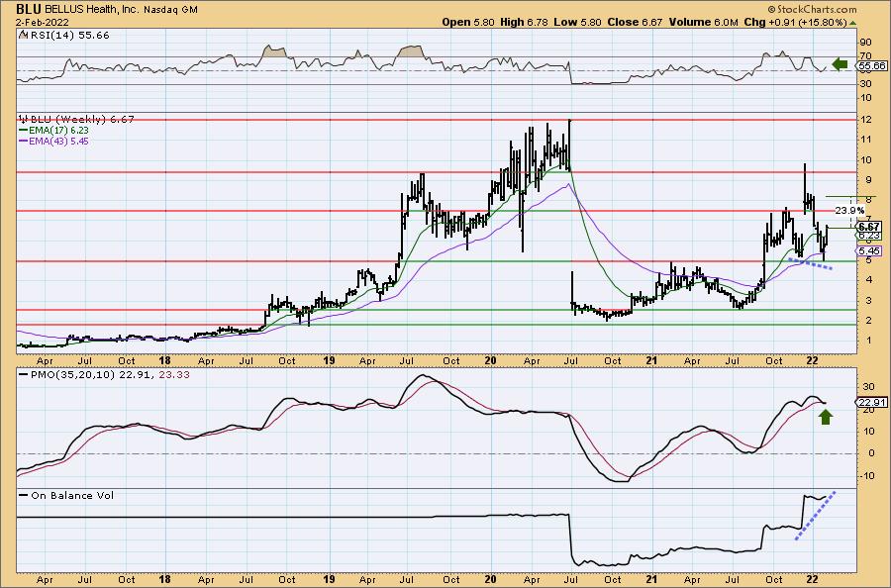
Task: Click the Nasdaq GM exchange label
Action: tap(170, 10)
